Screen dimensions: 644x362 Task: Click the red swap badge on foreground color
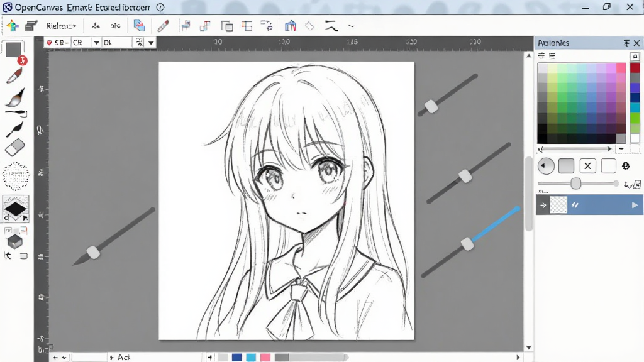pos(22,61)
